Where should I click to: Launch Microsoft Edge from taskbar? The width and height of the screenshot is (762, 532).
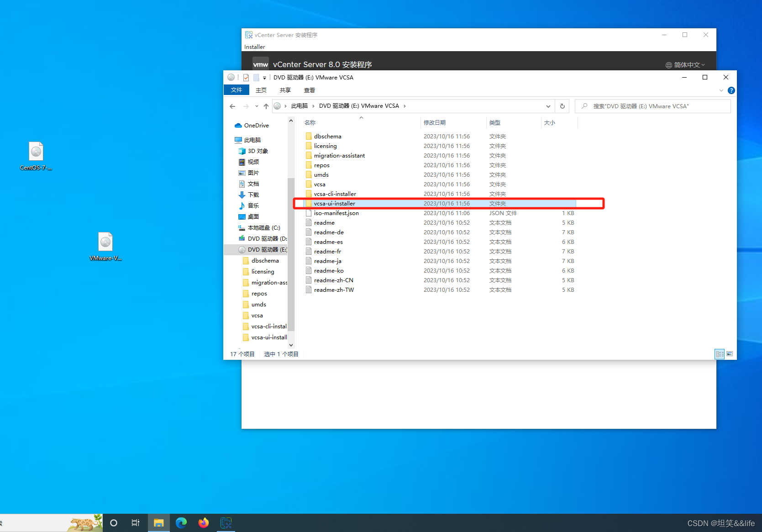point(181,523)
